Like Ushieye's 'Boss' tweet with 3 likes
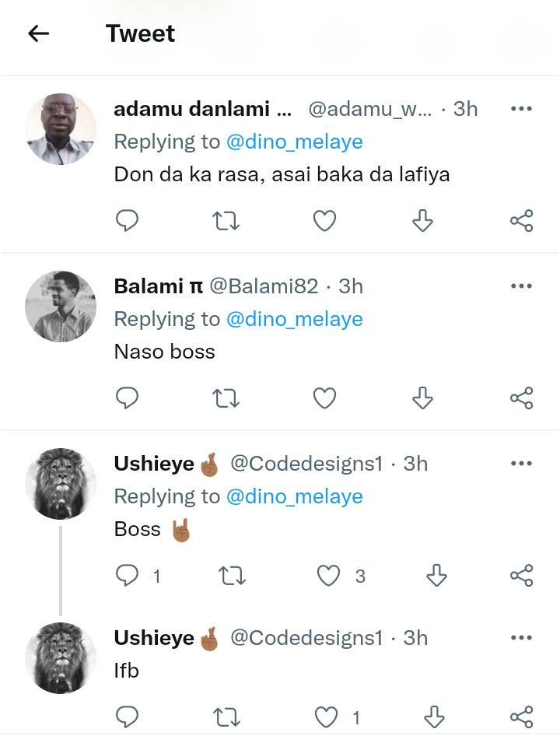The width and height of the screenshot is (560, 743). (x=329, y=577)
